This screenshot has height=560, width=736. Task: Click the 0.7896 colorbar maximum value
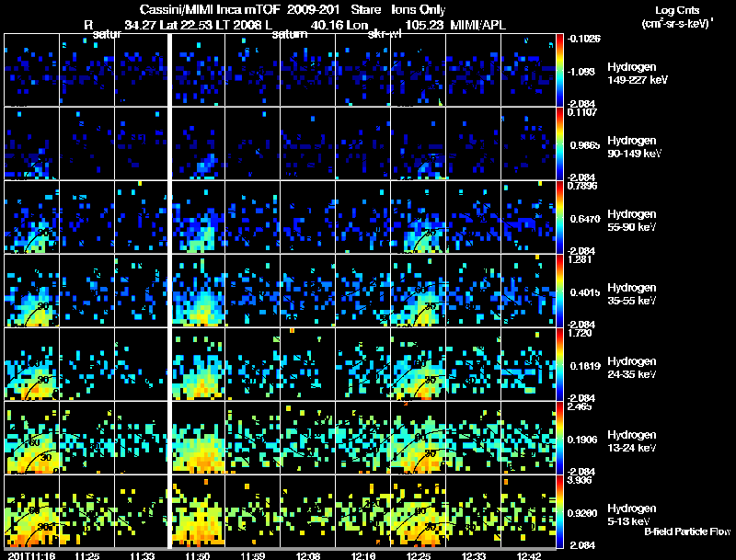point(582,186)
